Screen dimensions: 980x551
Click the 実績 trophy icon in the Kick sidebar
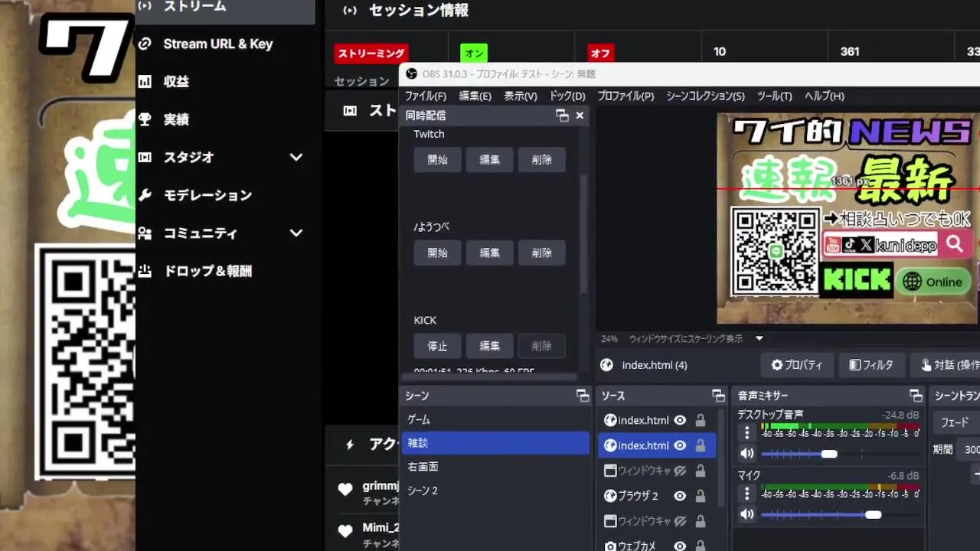click(145, 119)
